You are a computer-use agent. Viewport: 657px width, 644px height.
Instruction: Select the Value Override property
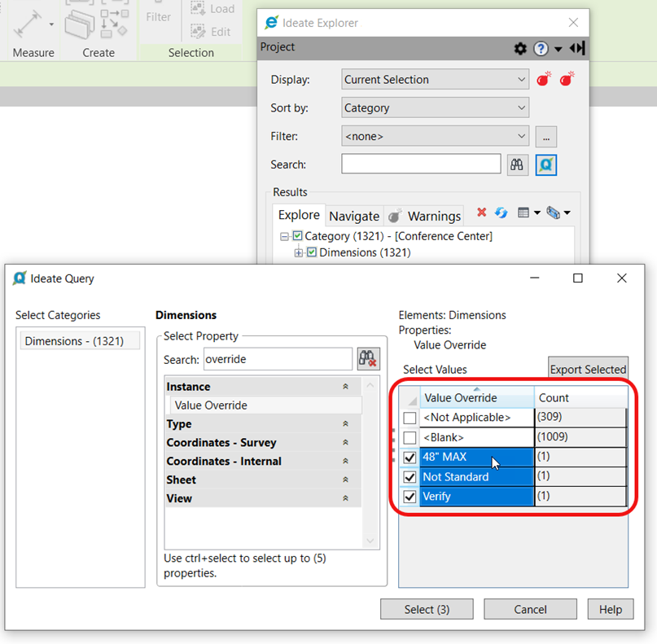tap(266, 405)
